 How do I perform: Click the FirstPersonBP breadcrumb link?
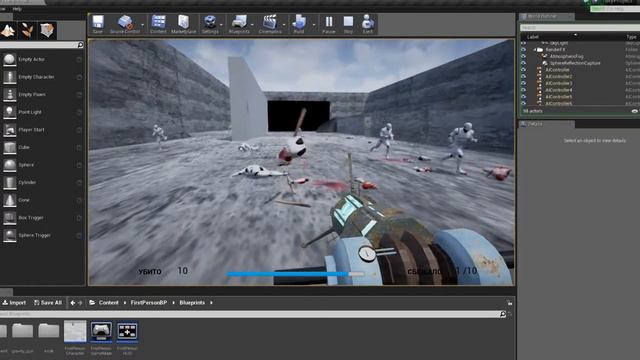click(149, 303)
